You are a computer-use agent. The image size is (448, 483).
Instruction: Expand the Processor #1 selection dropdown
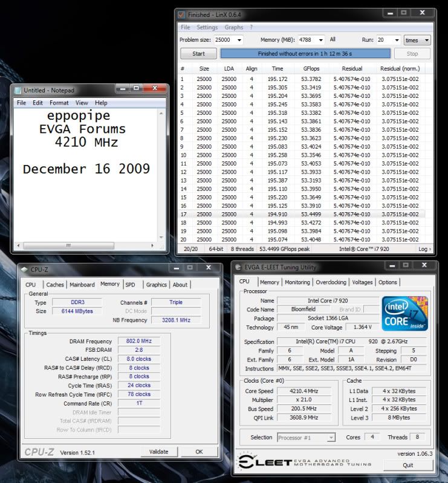[x=331, y=437]
